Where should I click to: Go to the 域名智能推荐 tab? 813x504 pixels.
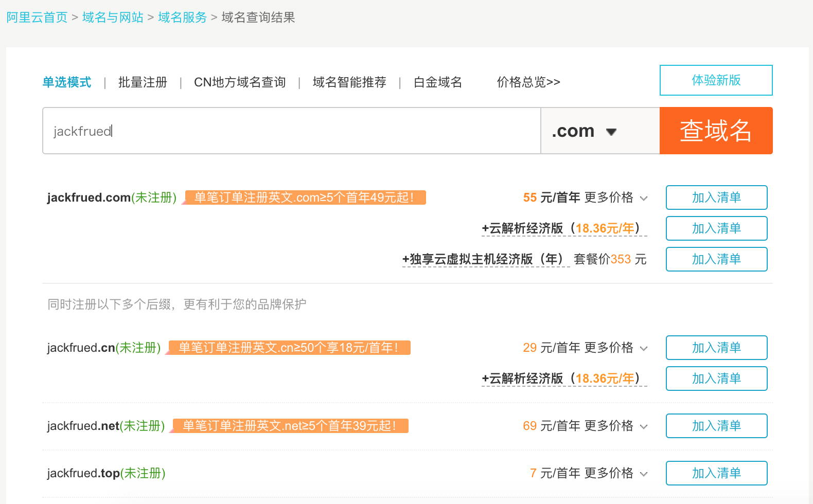(349, 82)
